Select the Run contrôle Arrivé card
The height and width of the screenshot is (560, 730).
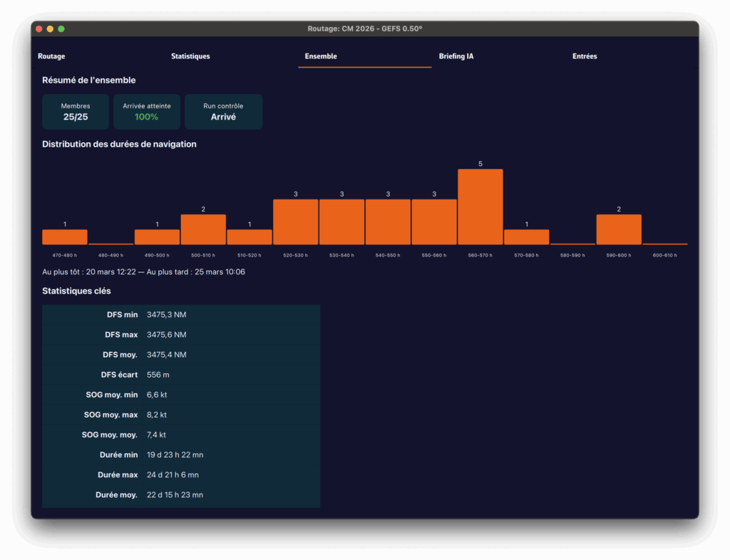point(223,112)
